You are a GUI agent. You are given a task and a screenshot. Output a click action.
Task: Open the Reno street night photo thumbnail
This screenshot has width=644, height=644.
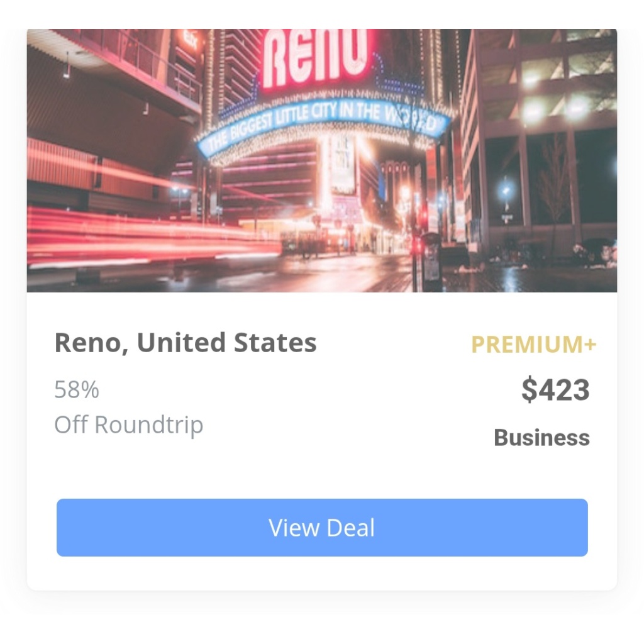322,160
